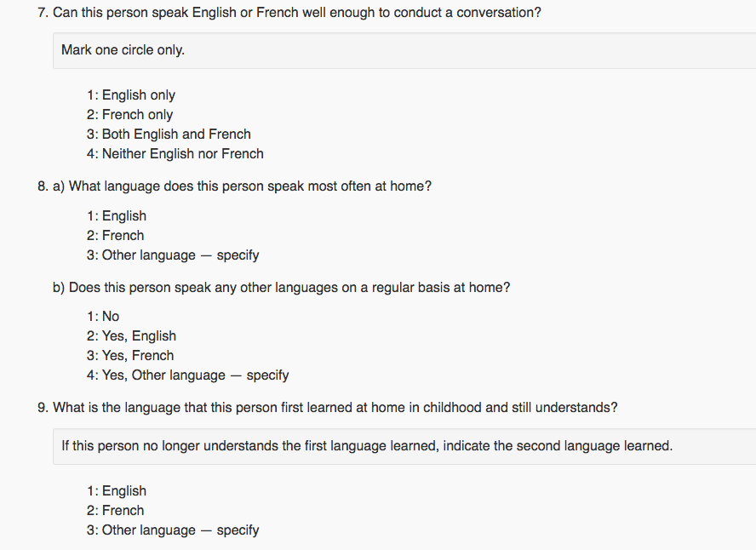Select 'Yes, Other language — specify'
756x550 pixels.
[187, 375]
